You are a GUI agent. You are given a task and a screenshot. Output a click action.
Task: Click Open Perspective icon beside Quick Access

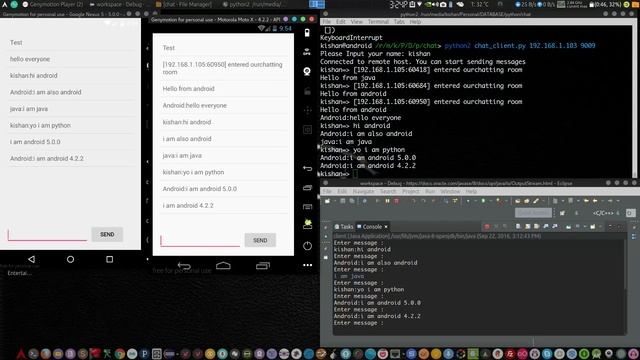pos(562,213)
